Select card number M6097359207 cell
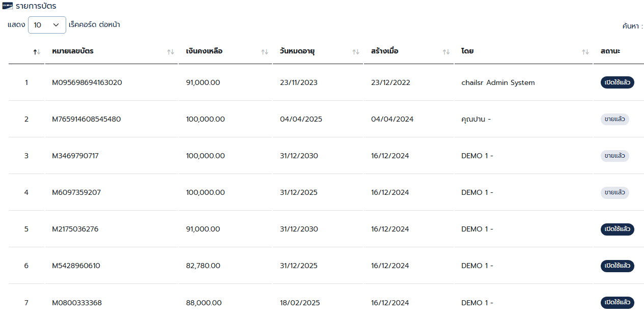 point(76,192)
